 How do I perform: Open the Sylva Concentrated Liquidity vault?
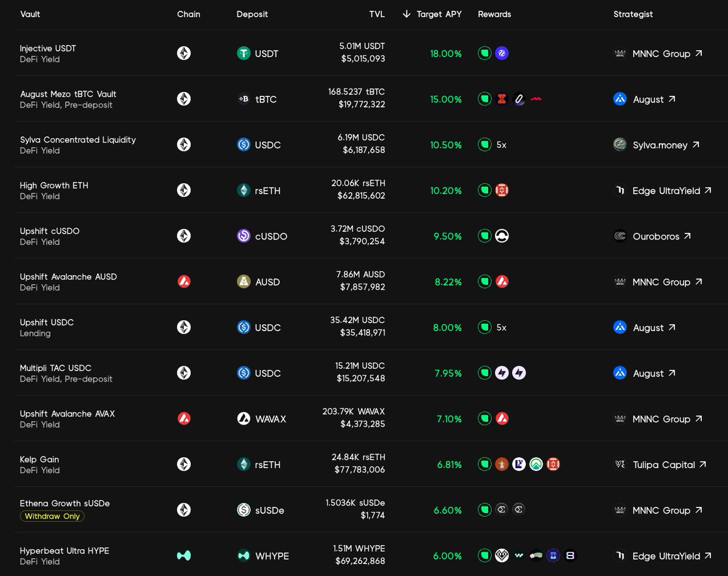pyautogui.click(x=78, y=139)
